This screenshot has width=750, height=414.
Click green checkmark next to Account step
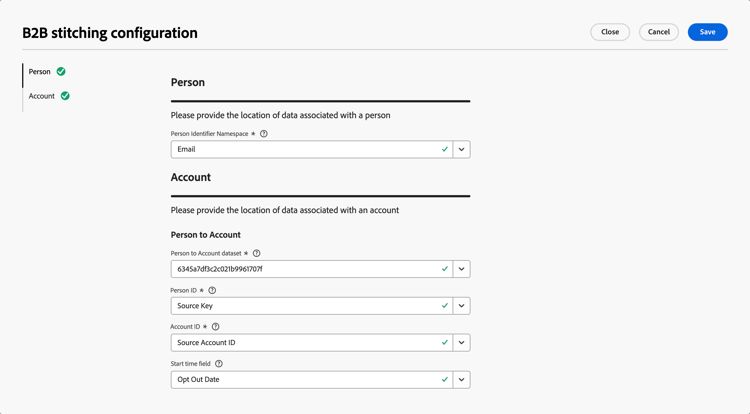point(65,96)
